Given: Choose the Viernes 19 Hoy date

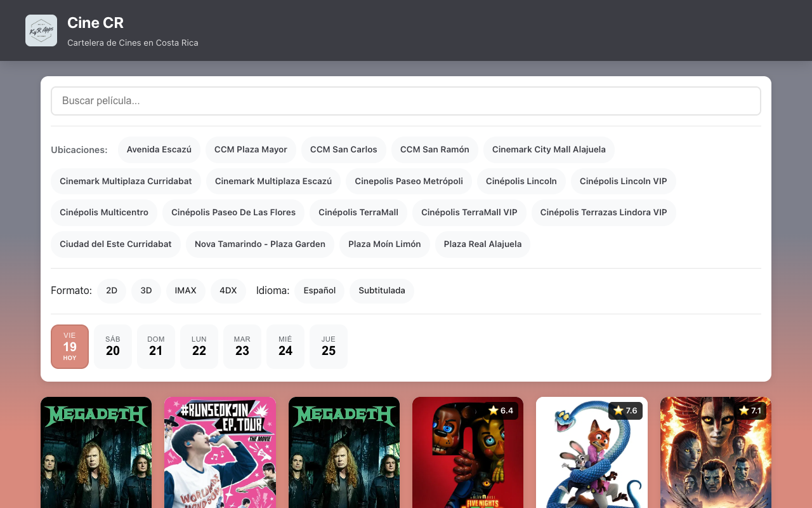Looking at the screenshot, I should coord(70,347).
